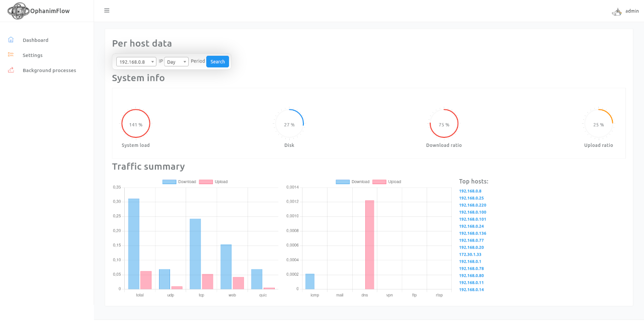Go to Settings in the sidebar
This screenshot has width=644, height=322.
click(33, 55)
